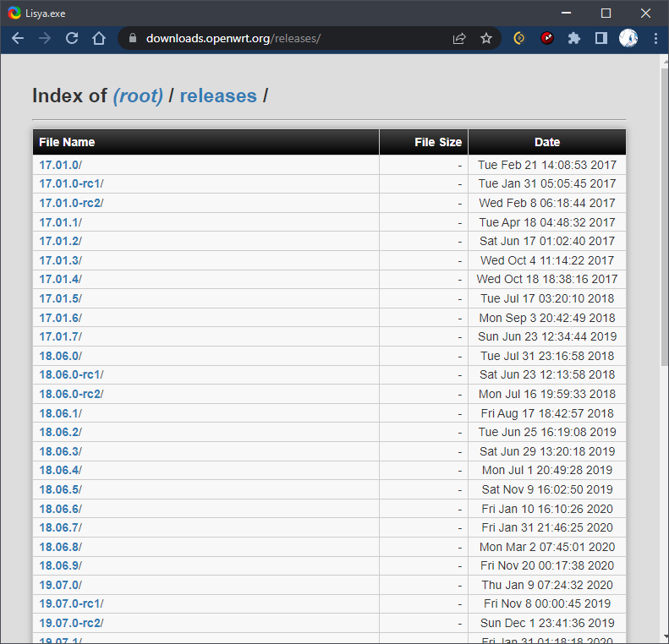The width and height of the screenshot is (669, 644).
Task: Open the (root) breadcrumb link
Action: (138, 96)
